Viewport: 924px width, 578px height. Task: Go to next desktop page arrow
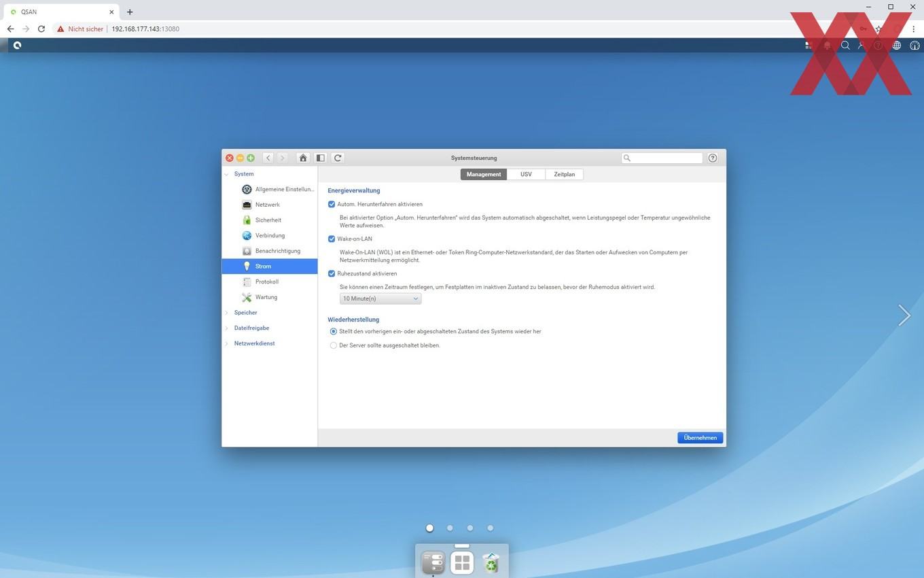[x=904, y=315]
